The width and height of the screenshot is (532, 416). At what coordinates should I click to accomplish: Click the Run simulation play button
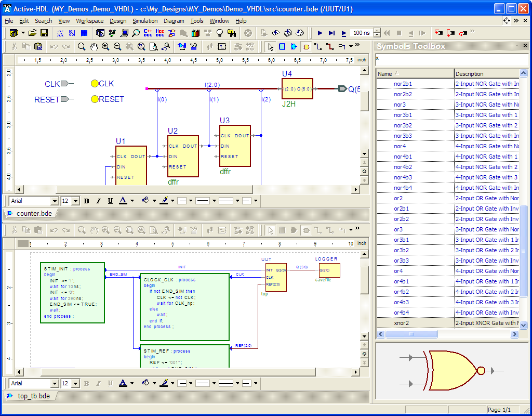pos(320,33)
